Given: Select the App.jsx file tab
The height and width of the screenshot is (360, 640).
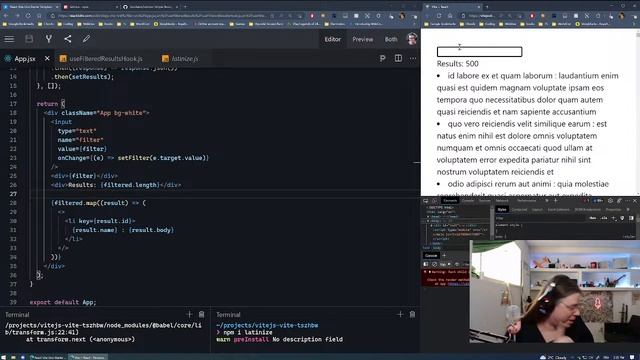Looking at the screenshot, I should (x=25, y=59).
